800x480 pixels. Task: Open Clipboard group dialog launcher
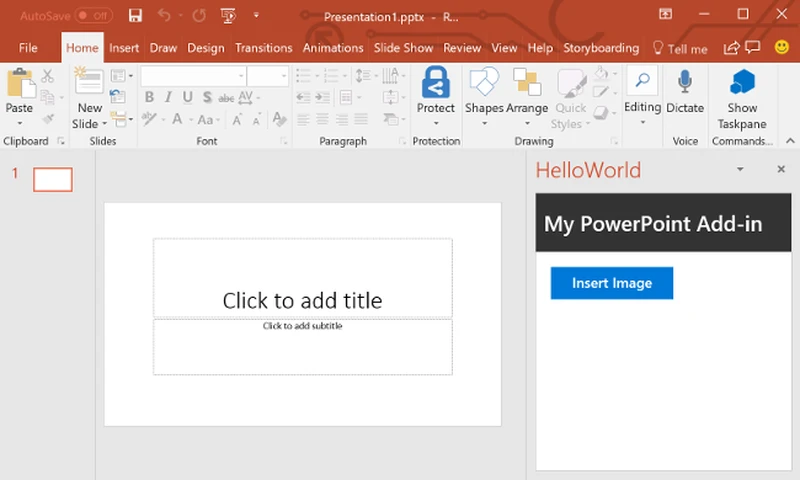tap(61, 141)
